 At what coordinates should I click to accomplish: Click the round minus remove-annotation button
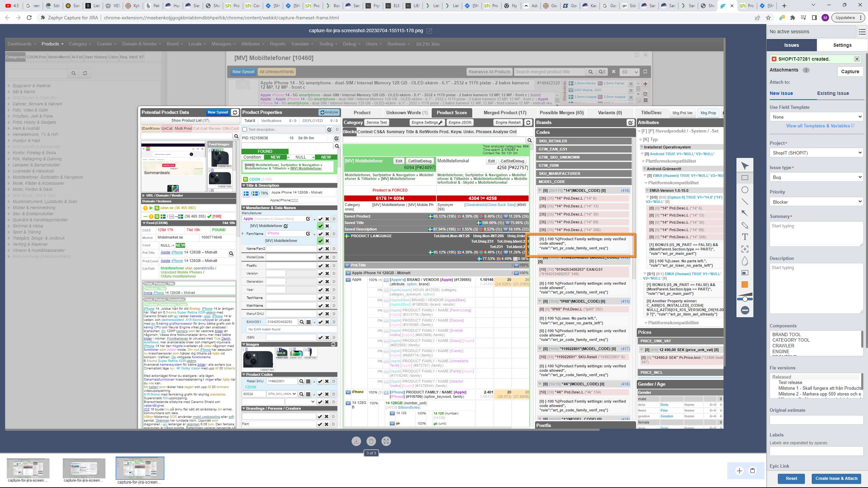[745, 310]
